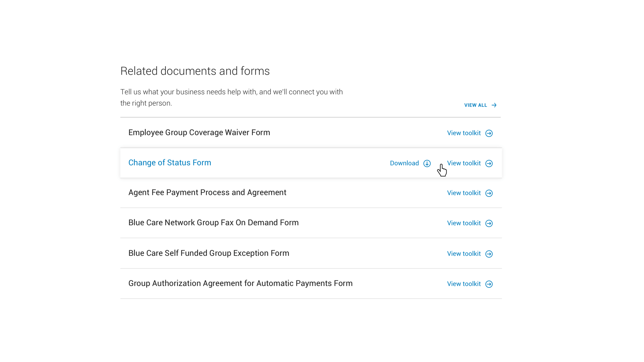Select Blue Care Network Group Fax On Demand title
The height and width of the screenshot is (362, 644).
pos(213,223)
